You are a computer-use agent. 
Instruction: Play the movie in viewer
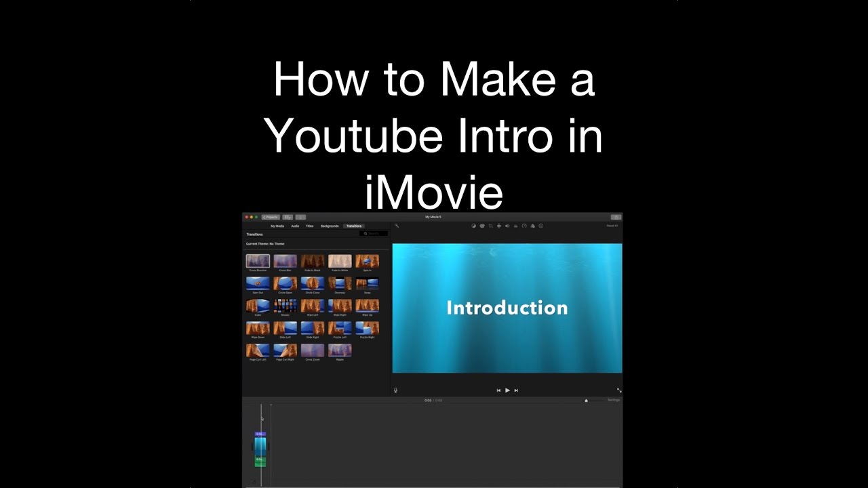pyautogui.click(x=507, y=390)
